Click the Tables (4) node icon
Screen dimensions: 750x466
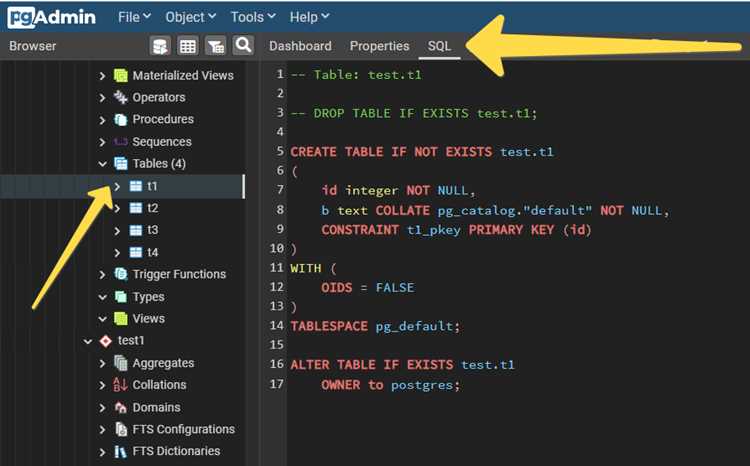121,164
